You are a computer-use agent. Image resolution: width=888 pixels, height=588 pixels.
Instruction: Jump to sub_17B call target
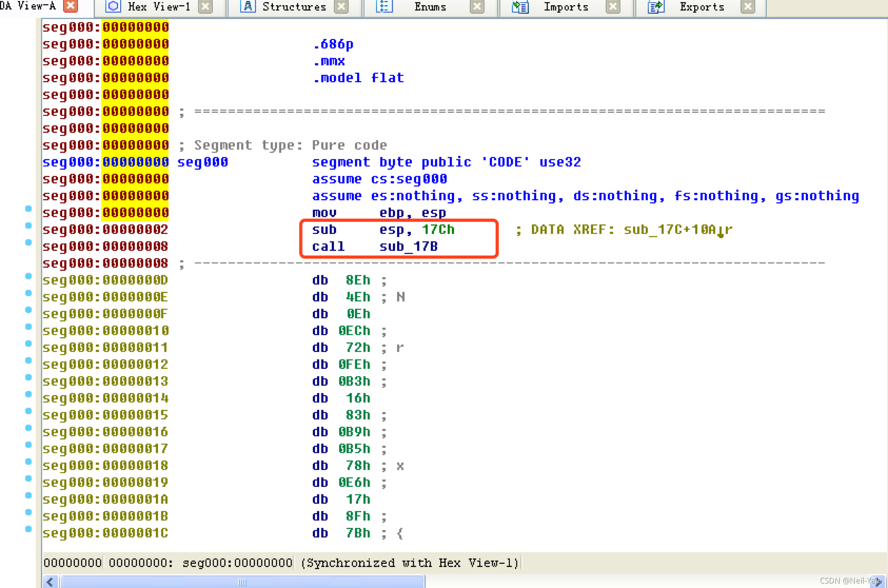408,247
